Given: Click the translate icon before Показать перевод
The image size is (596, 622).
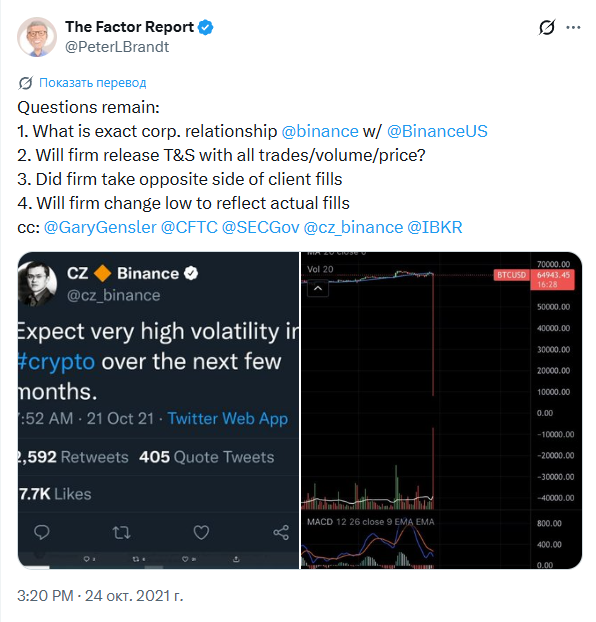Looking at the screenshot, I should [25, 83].
